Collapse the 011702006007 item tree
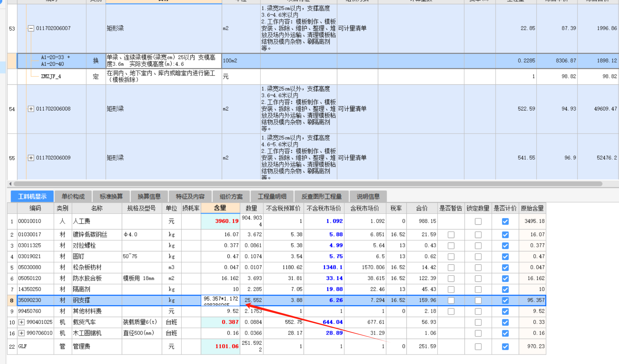Image resolution: width=619 pixels, height=364 pixels. 31,28
